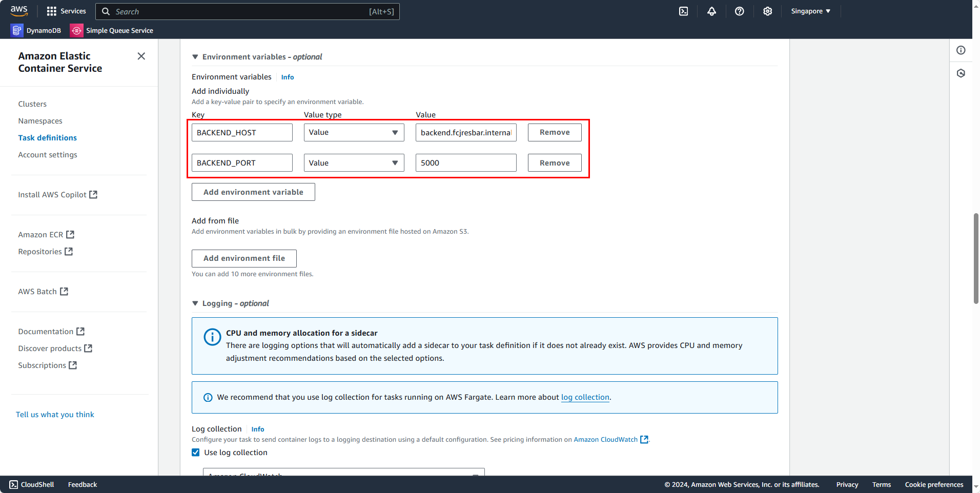
Task: Click the page vertical scrollbar thumb
Action: point(976,259)
